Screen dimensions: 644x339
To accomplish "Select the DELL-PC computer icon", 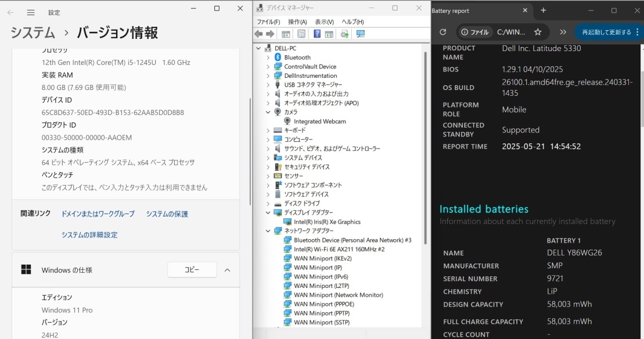I will 268,48.
